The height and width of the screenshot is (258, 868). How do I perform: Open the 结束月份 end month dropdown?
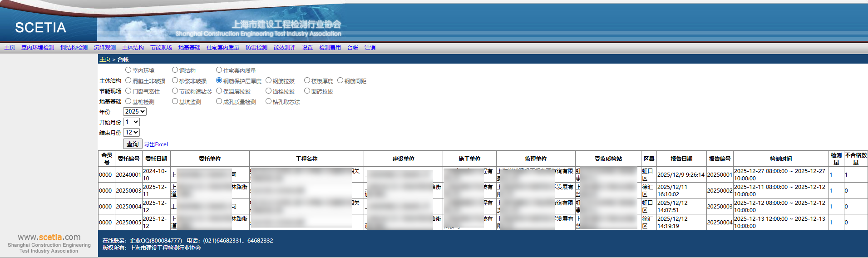[x=132, y=133]
